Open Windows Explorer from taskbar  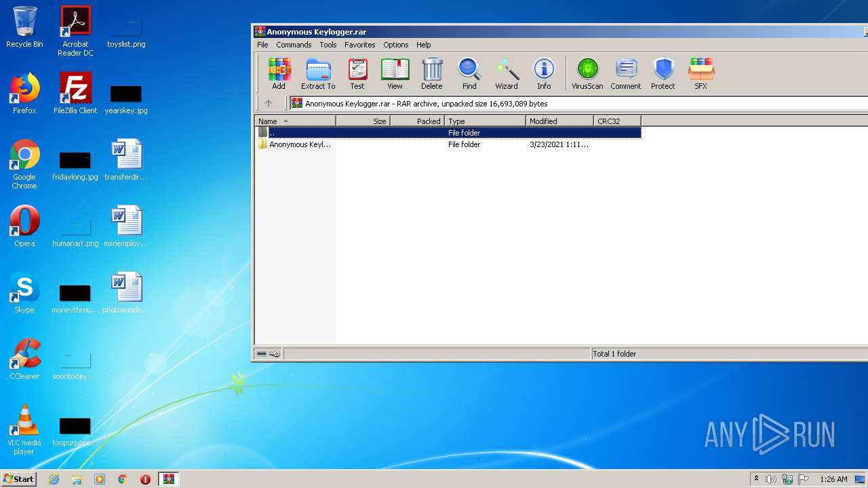click(x=77, y=479)
